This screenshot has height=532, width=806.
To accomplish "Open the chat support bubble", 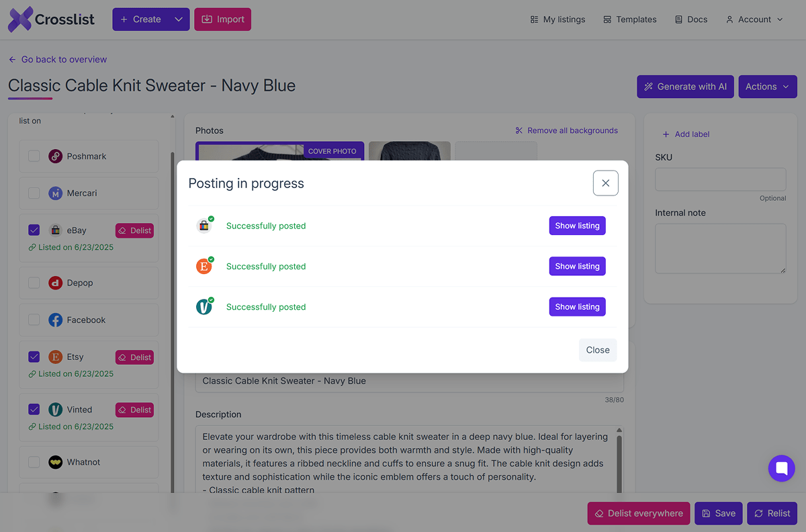I will tap(781, 468).
